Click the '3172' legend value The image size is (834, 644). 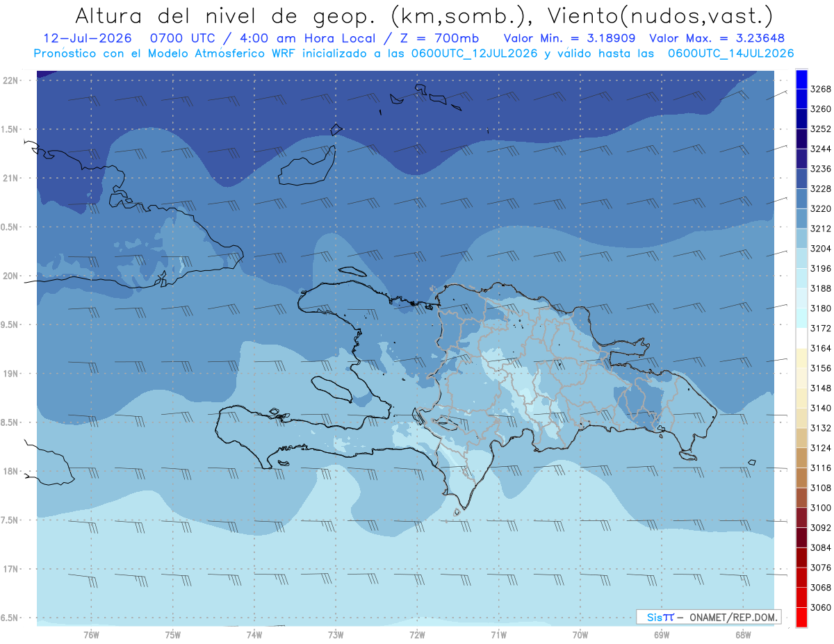click(821, 328)
